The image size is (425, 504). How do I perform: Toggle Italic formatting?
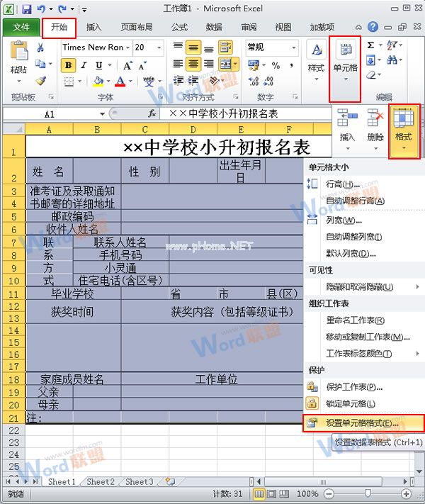[x=84, y=65]
